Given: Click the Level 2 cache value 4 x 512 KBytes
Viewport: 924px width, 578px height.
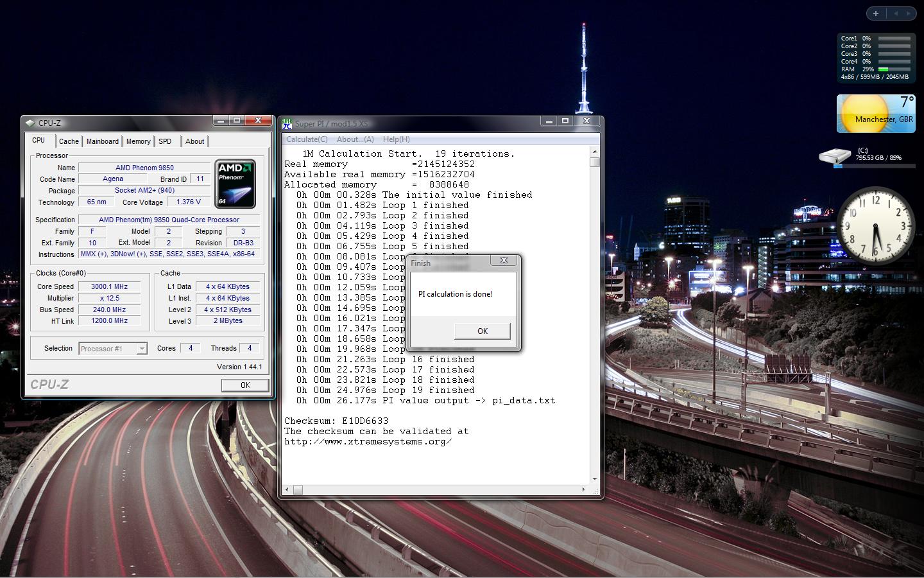Looking at the screenshot, I should click(x=228, y=310).
